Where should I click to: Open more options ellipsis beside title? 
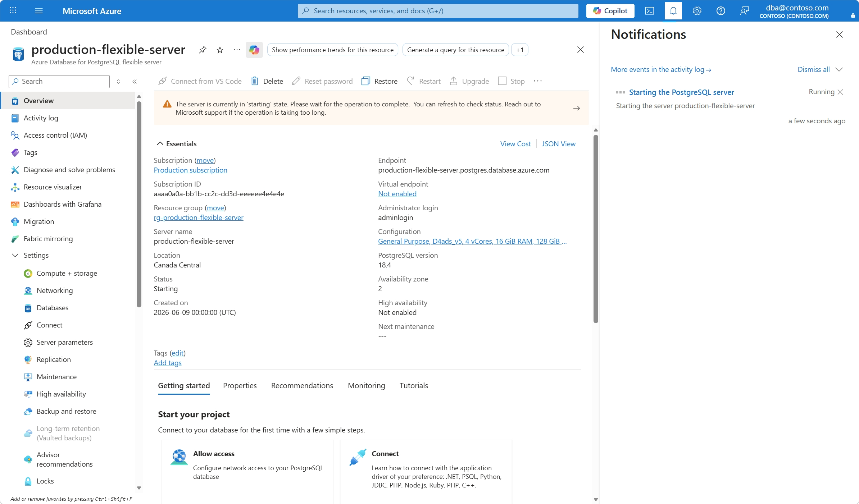coord(237,50)
